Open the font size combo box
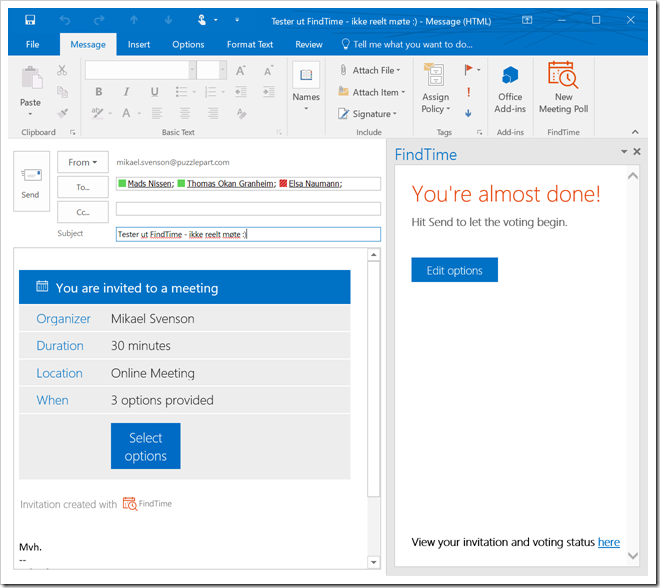The image size is (660, 588). (x=212, y=70)
